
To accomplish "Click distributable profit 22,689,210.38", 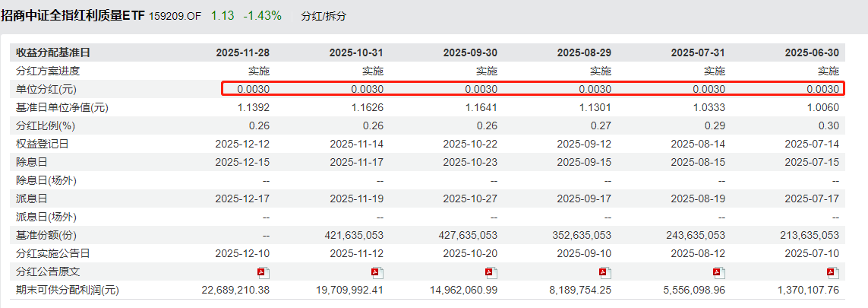I will click(x=236, y=290).
